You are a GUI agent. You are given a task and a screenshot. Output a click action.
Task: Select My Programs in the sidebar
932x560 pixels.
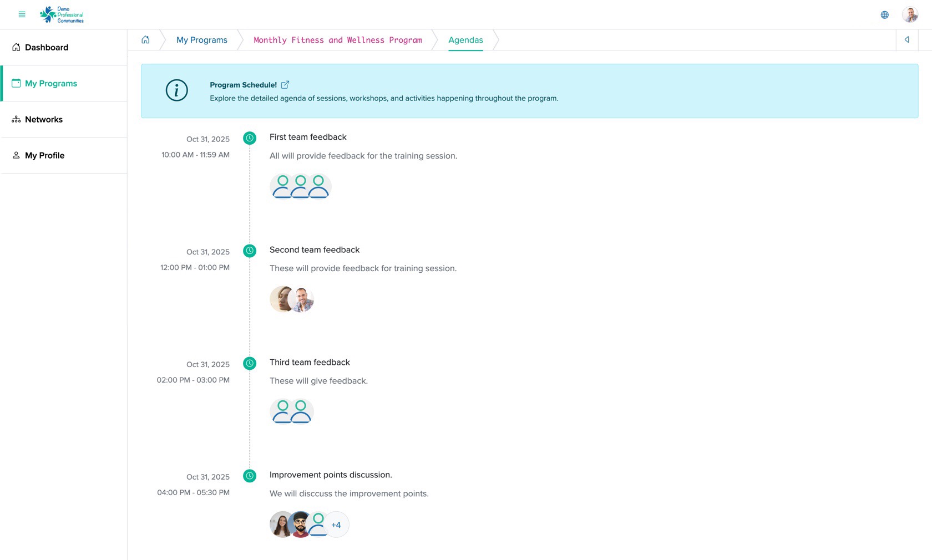point(64,83)
